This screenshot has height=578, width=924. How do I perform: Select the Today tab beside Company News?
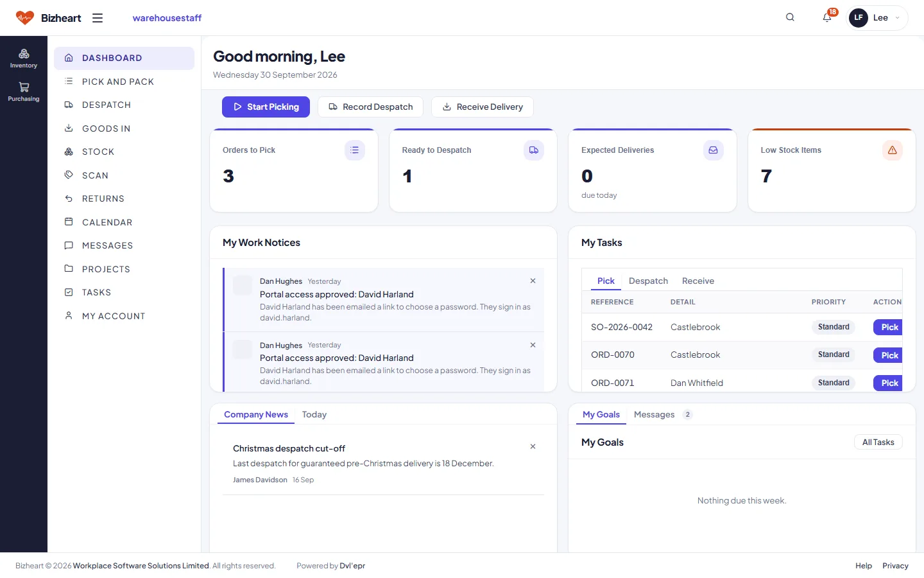click(x=314, y=414)
